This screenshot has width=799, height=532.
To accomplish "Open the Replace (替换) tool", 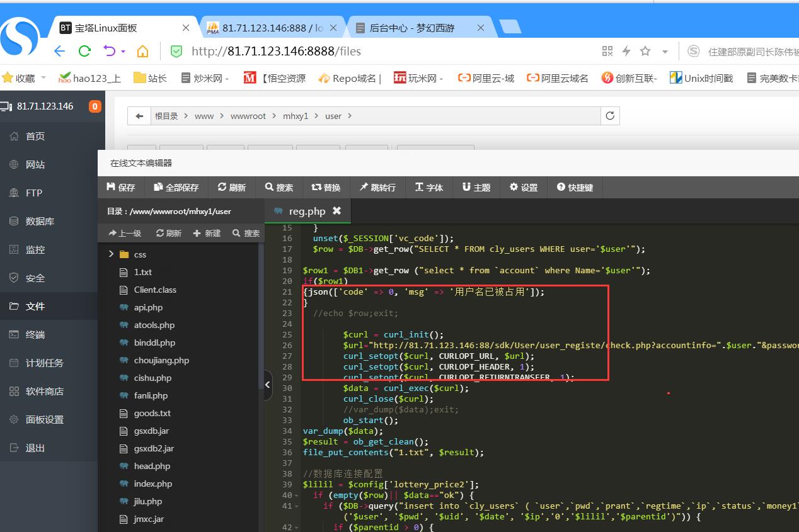I will 326,188.
